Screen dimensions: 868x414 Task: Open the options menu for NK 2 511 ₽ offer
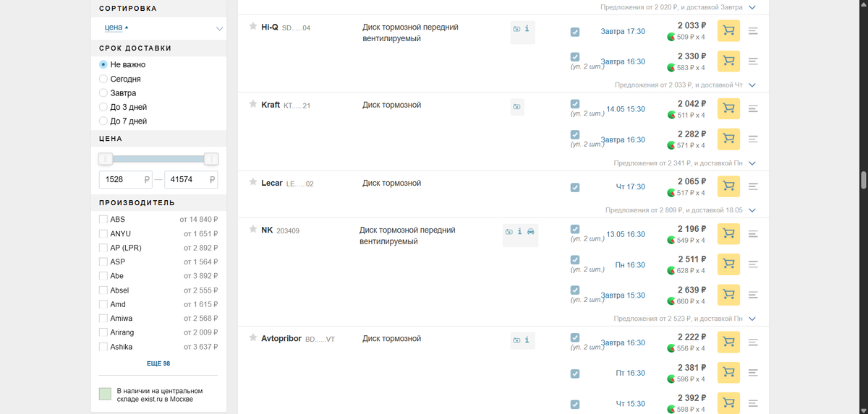[x=753, y=264]
